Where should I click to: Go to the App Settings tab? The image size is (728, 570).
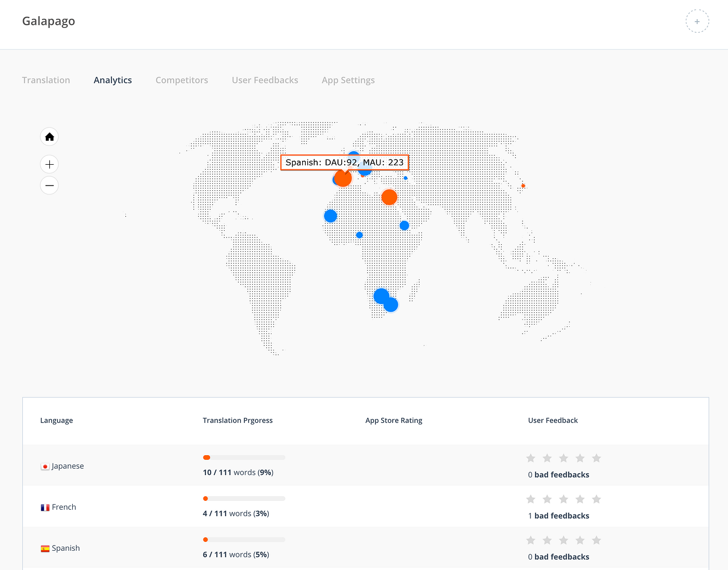coord(348,80)
